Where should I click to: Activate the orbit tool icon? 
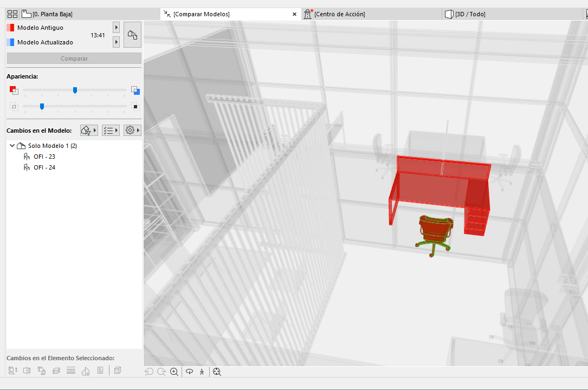tap(189, 372)
